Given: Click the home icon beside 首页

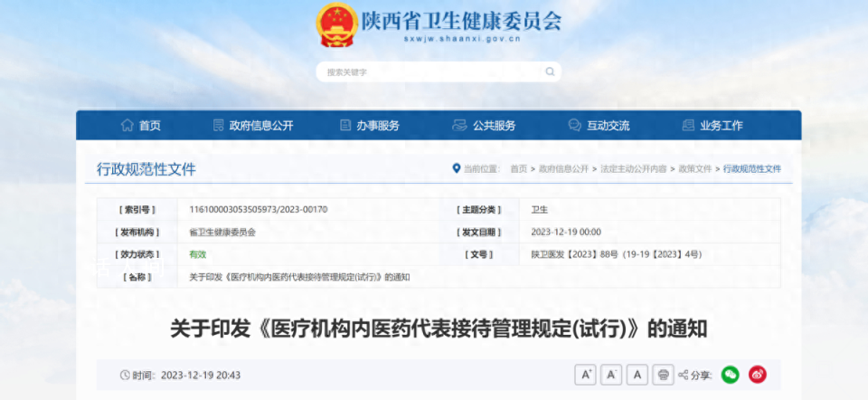Looking at the screenshot, I should [x=127, y=125].
